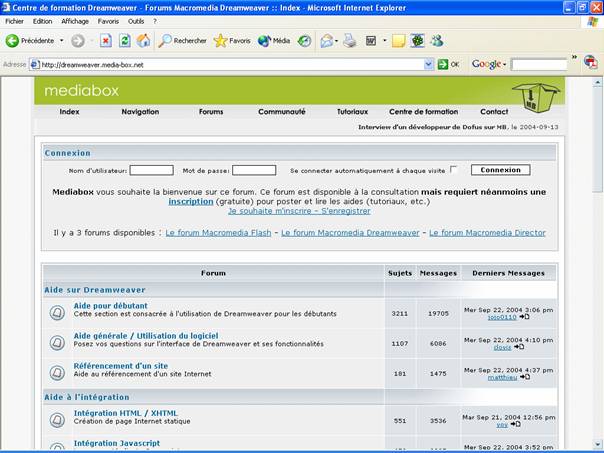Expand toolbar overflow chevron near Google box

574,58
